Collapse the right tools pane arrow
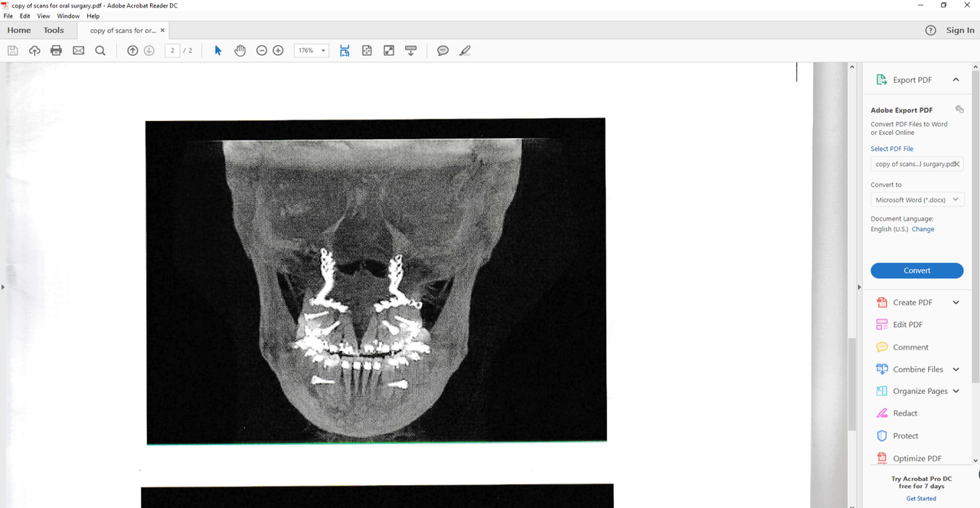Image resolution: width=980 pixels, height=508 pixels. click(859, 287)
